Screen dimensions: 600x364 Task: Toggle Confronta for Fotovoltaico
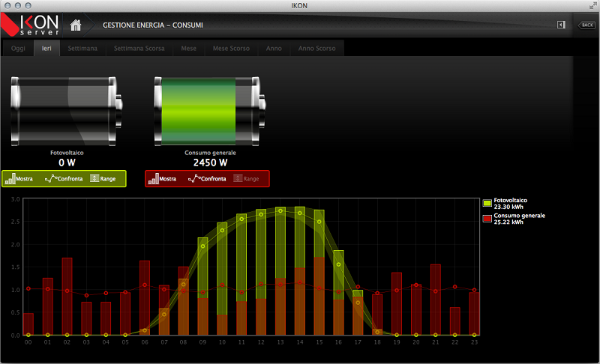coord(64,178)
